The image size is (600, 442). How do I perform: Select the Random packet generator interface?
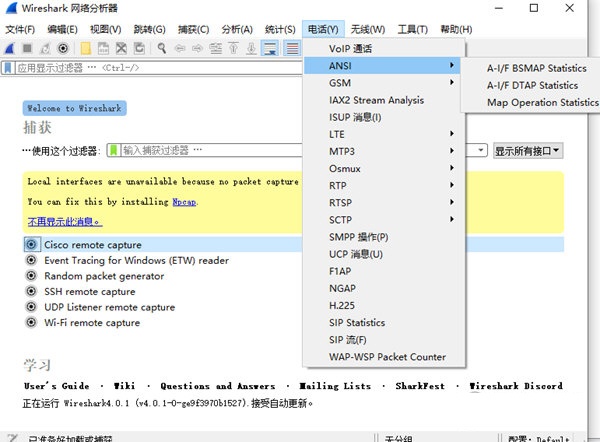click(x=103, y=276)
